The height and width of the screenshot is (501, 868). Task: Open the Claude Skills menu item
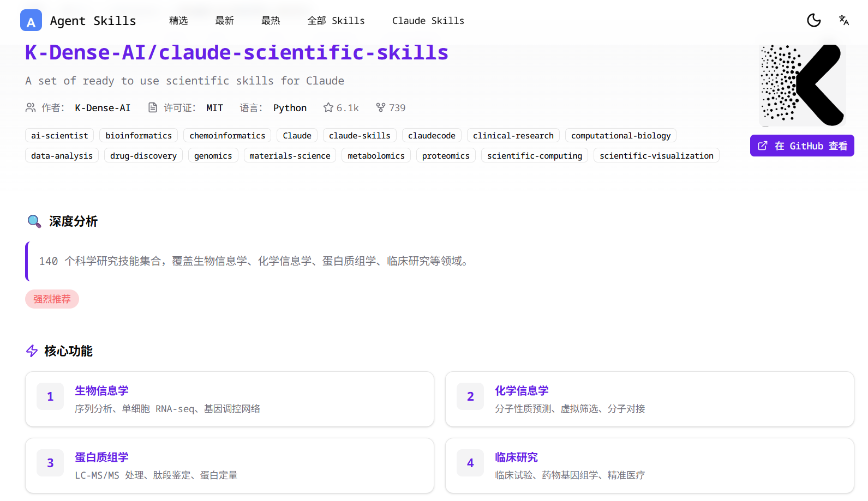[428, 21]
